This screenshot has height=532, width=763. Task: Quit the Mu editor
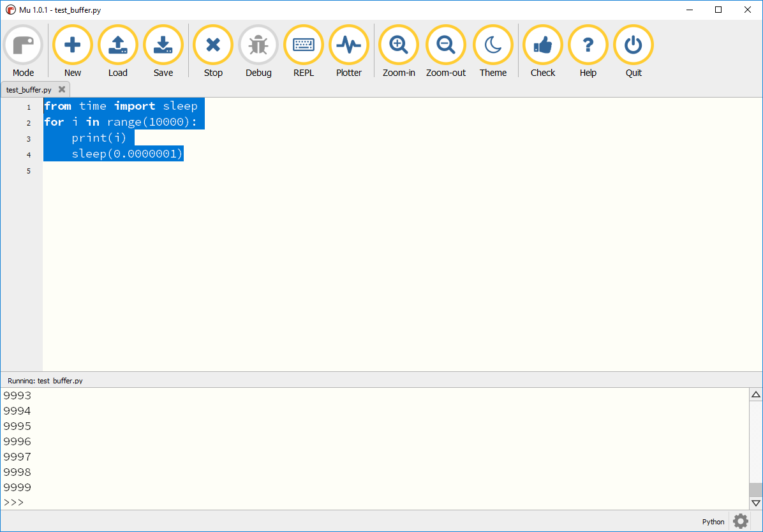point(633,45)
